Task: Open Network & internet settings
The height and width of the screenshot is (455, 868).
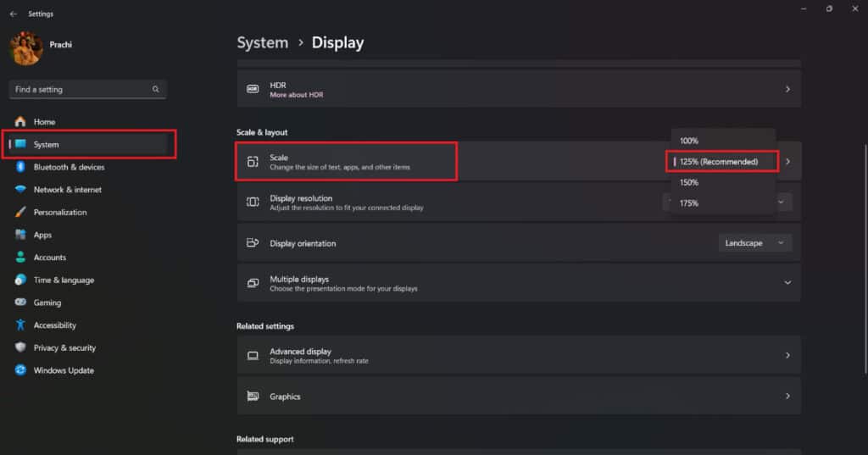Action: coord(67,190)
